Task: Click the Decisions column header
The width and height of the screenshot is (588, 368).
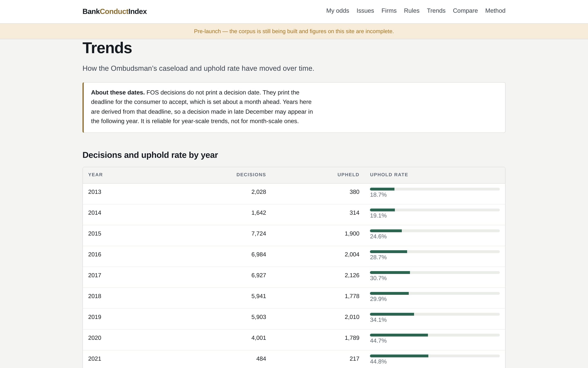Action: click(251, 175)
